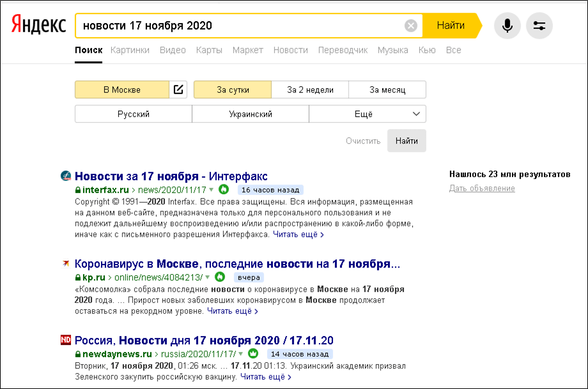
Task: Open dropdown arrow after interfax.ru URL
Action: tap(212, 190)
